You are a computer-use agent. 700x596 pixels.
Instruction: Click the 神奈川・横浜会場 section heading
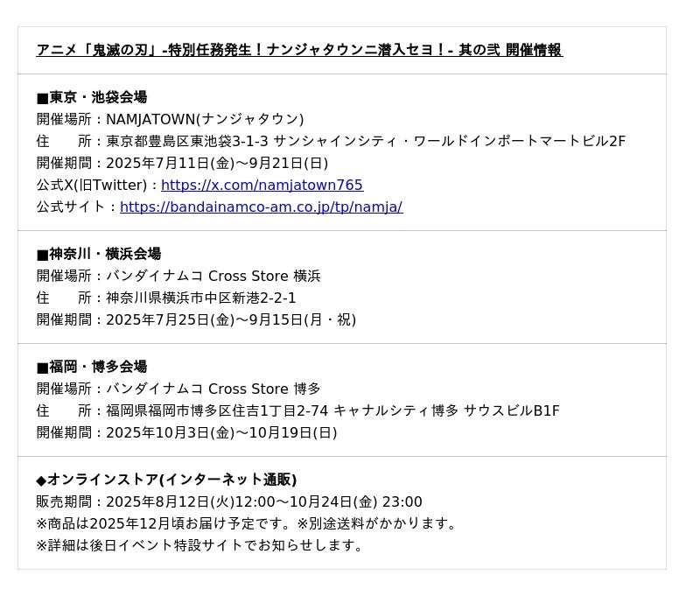tap(99, 254)
